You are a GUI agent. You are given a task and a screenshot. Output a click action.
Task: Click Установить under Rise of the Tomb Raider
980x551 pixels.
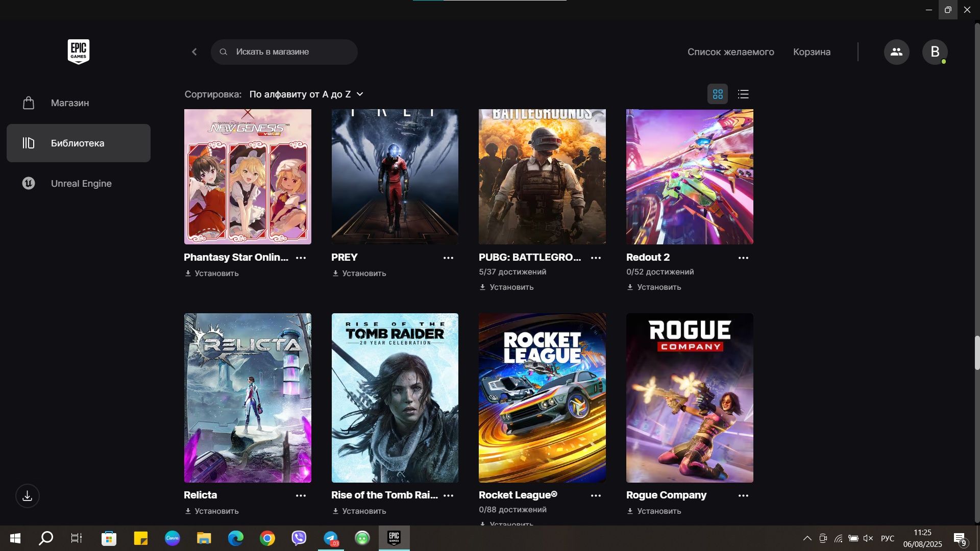tap(359, 511)
